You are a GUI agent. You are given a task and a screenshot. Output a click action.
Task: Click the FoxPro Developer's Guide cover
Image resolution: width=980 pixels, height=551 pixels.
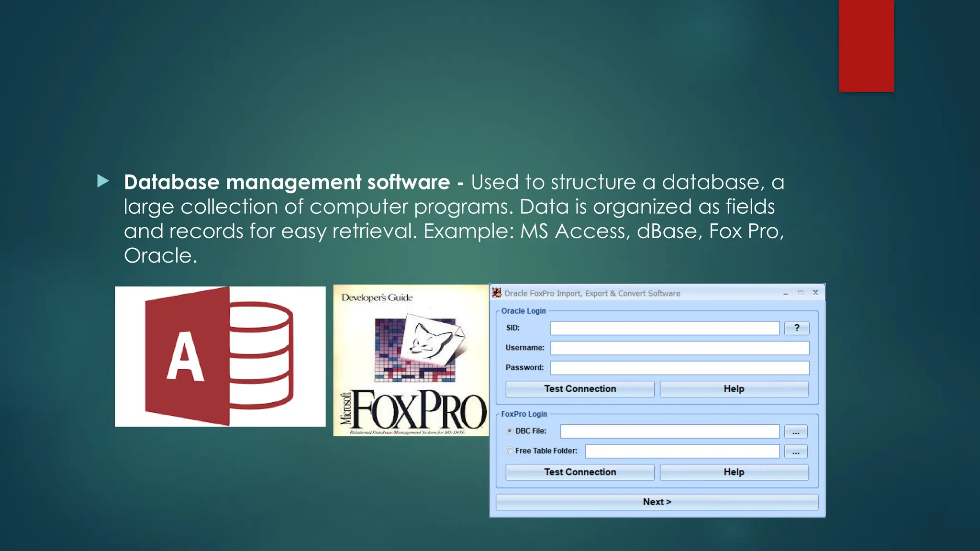411,360
